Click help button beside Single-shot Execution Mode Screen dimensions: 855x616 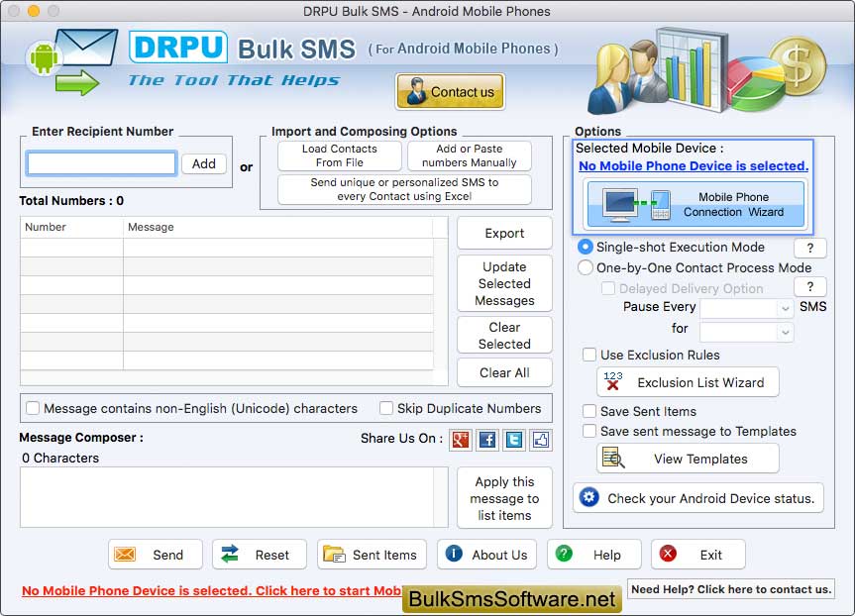pyautogui.click(x=810, y=248)
